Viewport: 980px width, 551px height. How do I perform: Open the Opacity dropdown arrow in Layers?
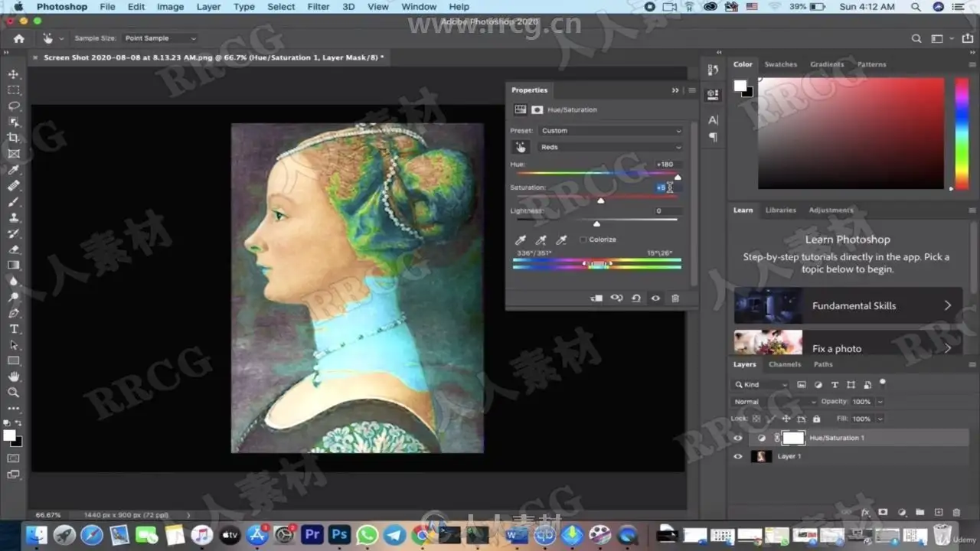click(880, 402)
